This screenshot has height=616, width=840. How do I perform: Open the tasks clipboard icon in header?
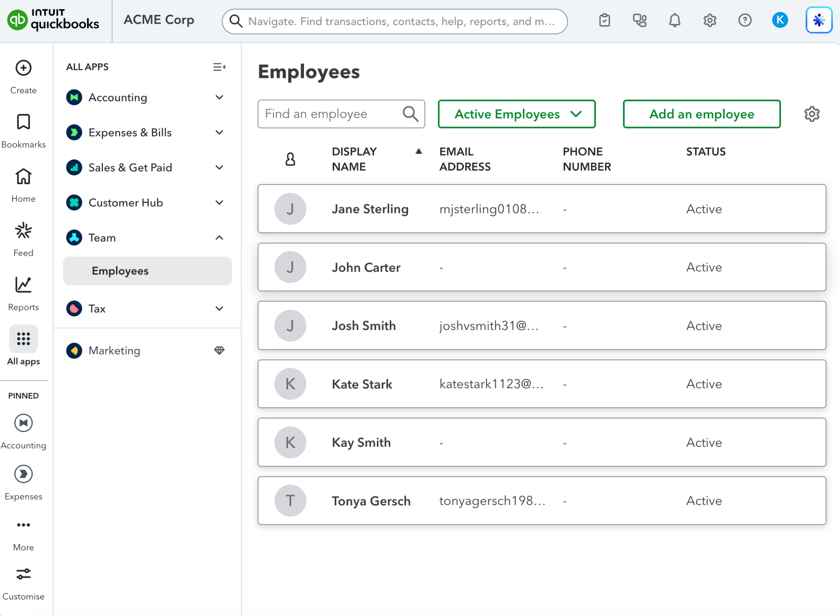605,20
